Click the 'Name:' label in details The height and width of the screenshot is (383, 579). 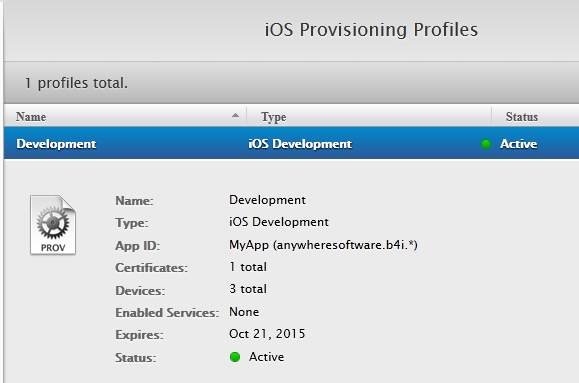point(134,201)
